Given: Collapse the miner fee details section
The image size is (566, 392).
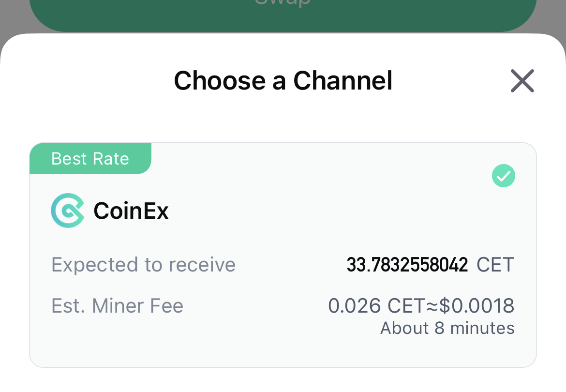Looking at the screenshot, I should [x=283, y=305].
